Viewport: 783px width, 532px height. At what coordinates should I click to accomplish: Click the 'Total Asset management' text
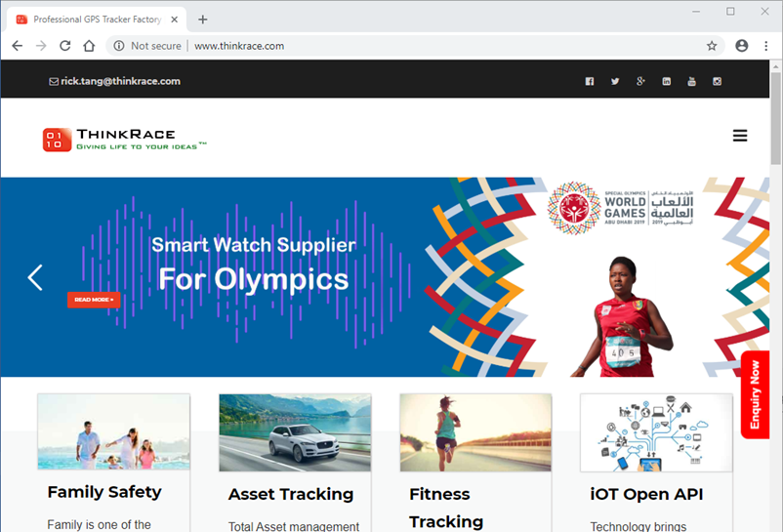[x=294, y=526]
